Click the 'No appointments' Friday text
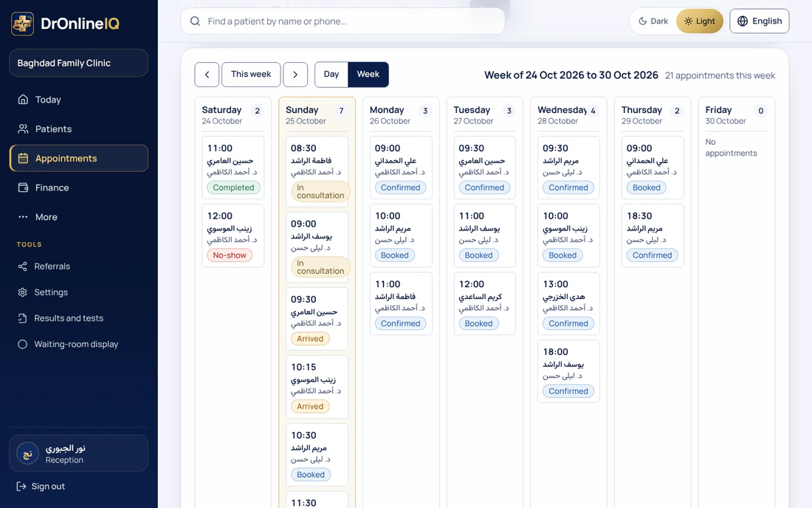The height and width of the screenshot is (508, 812). tap(731, 148)
